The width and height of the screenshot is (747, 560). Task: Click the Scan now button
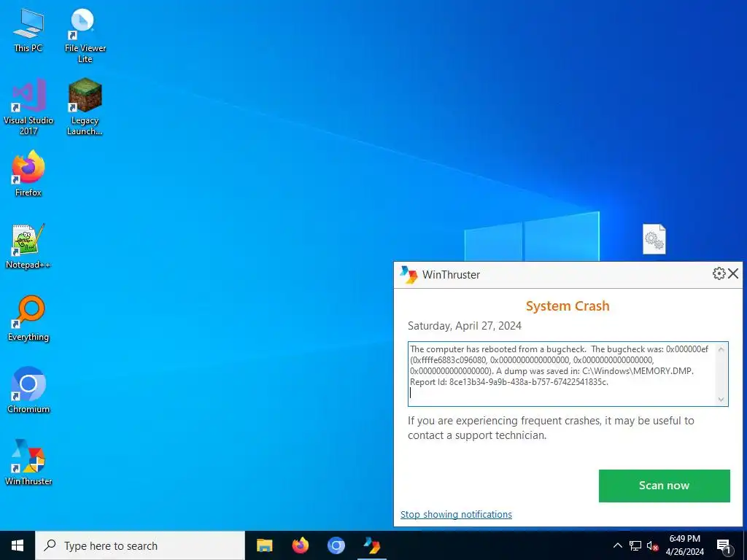664,486
